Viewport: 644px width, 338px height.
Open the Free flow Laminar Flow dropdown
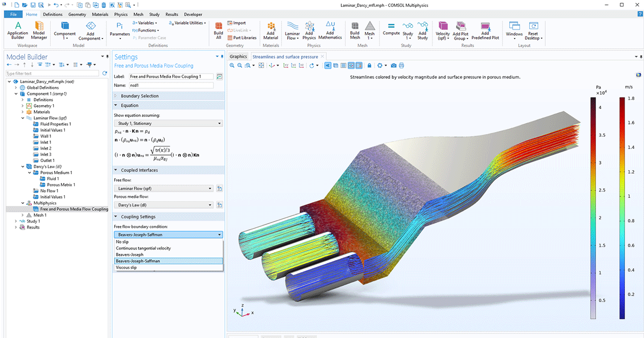(164, 188)
